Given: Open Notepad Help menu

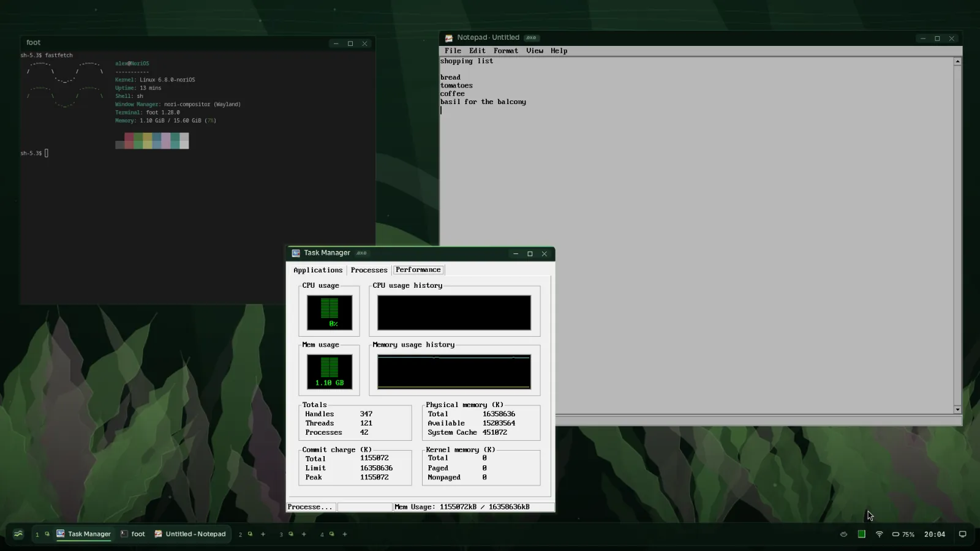Looking at the screenshot, I should coord(559,51).
